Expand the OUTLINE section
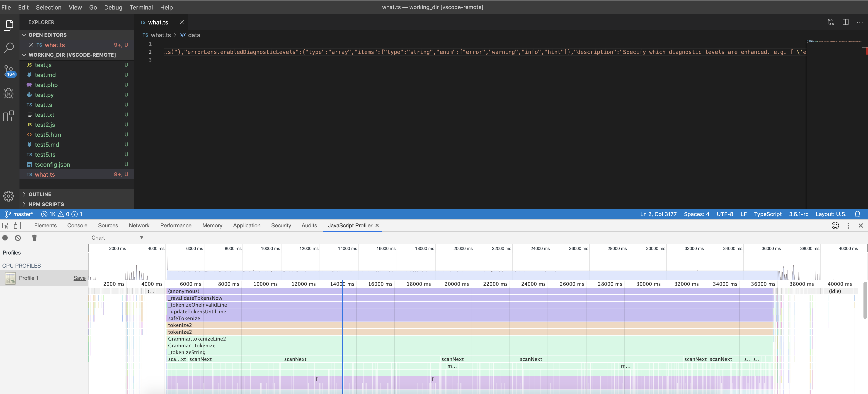The height and width of the screenshot is (394, 868). [40, 194]
